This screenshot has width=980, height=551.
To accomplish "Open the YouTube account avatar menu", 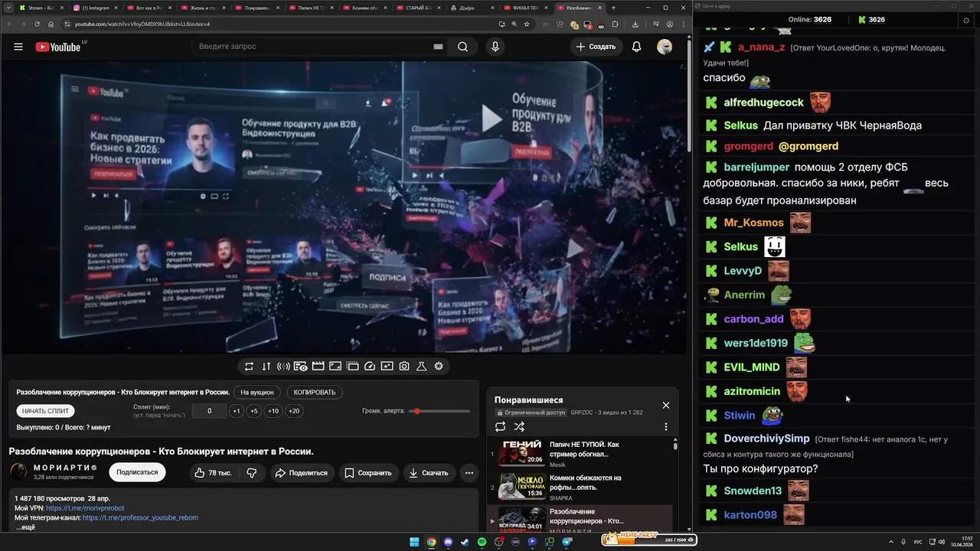I will (665, 47).
